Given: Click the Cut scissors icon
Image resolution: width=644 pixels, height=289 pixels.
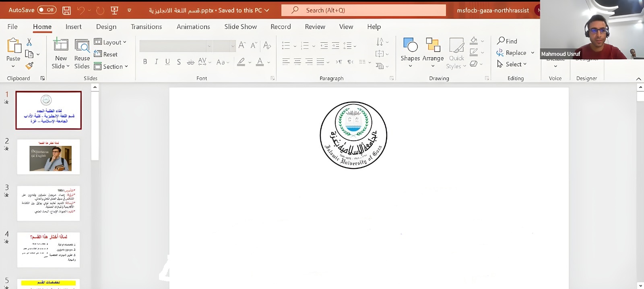Looking at the screenshot, I should (x=29, y=42).
